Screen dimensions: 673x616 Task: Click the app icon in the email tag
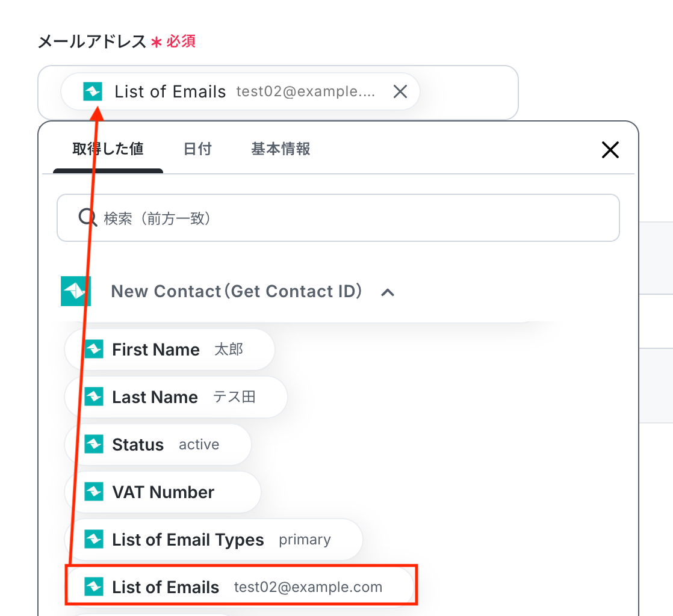point(93,91)
